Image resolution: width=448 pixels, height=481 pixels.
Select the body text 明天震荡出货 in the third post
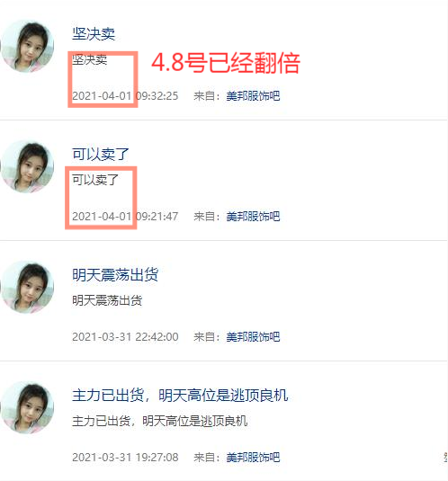(x=107, y=300)
